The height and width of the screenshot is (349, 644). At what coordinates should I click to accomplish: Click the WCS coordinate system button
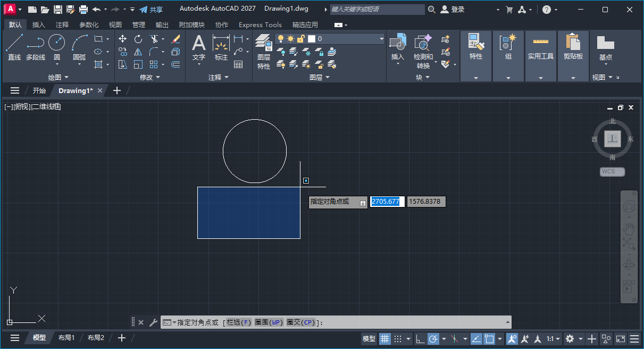[x=612, y=171]
